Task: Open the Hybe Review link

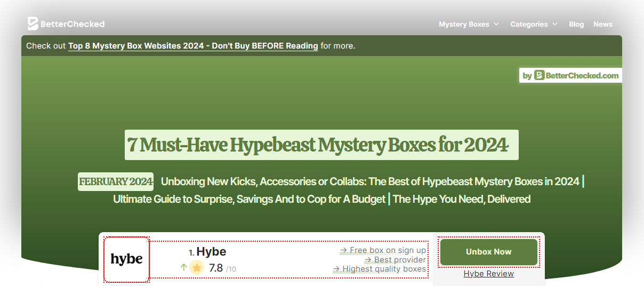Action: click(x=489, y=274)
